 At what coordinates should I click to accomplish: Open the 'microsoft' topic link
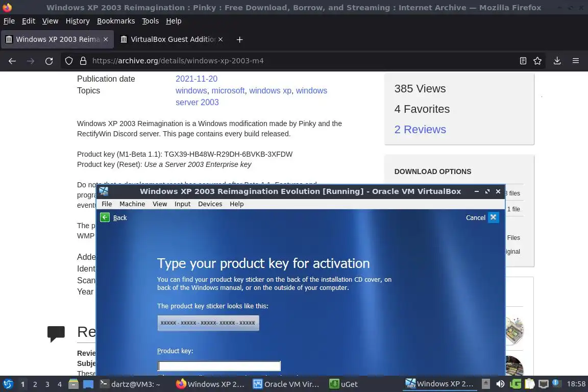(228, 91)
